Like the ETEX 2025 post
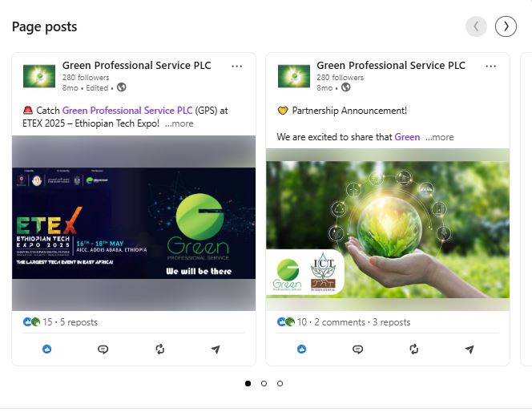 click(46, 349)
